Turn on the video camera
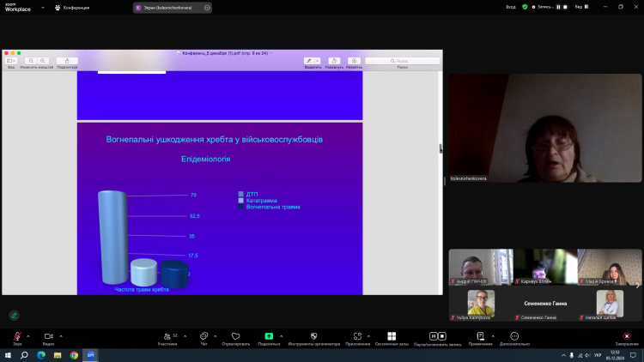 (x=48, y=336)
